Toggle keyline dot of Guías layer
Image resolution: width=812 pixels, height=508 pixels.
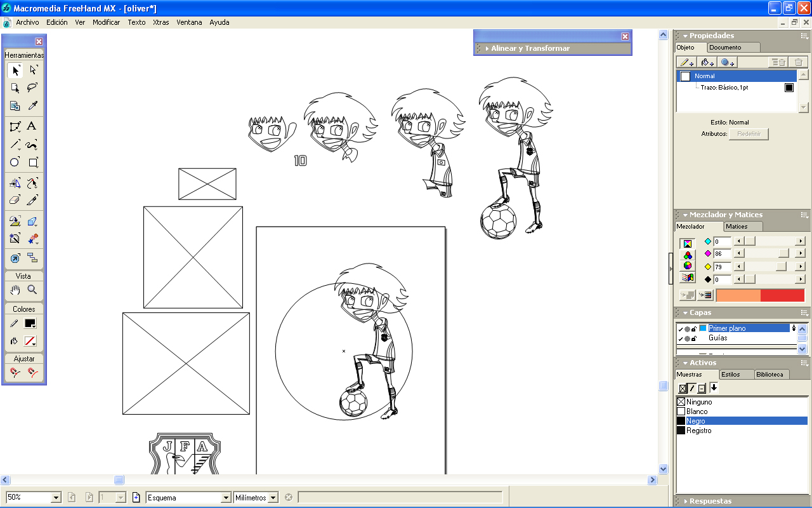pos(687,338)
